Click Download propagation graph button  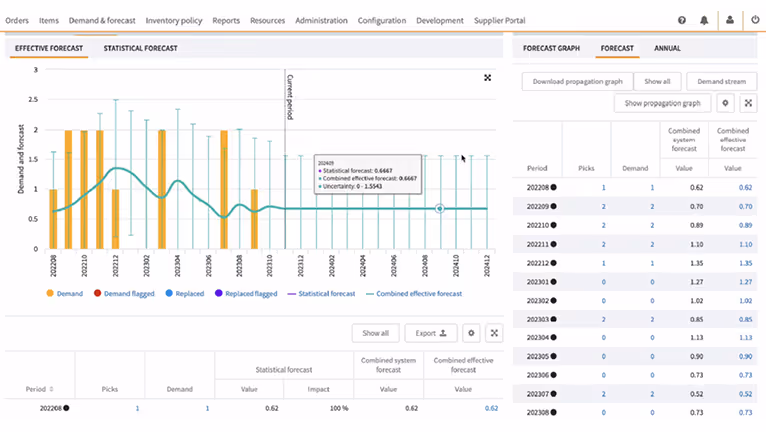coord(577,82)
